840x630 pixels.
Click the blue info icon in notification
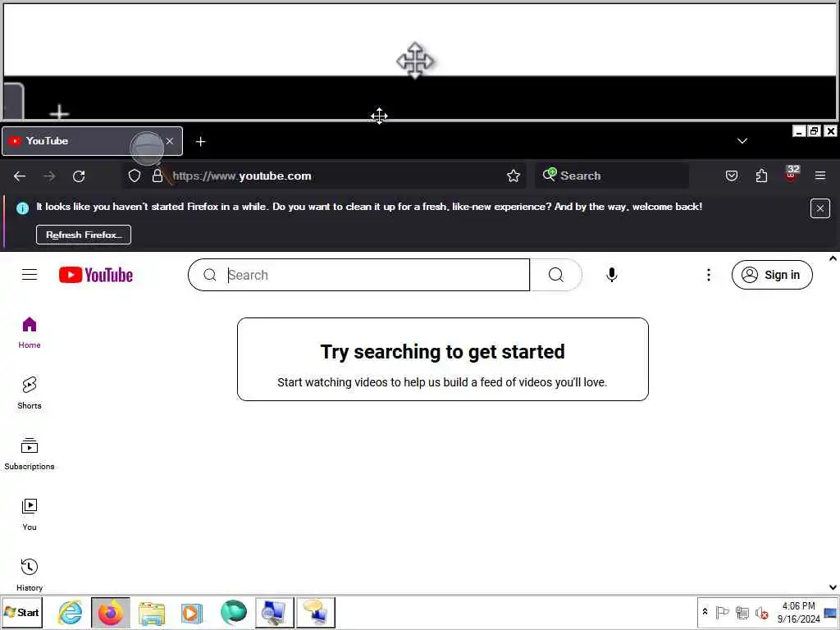pos(22,208)
